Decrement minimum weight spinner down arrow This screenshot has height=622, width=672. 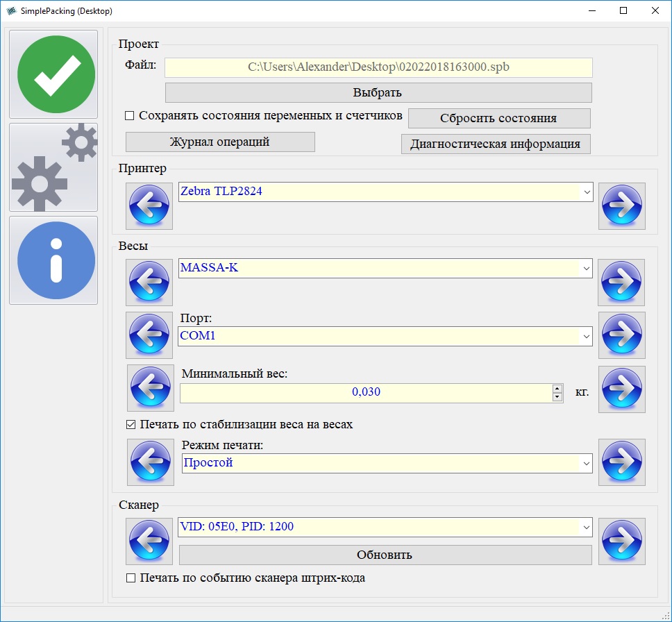557,397
